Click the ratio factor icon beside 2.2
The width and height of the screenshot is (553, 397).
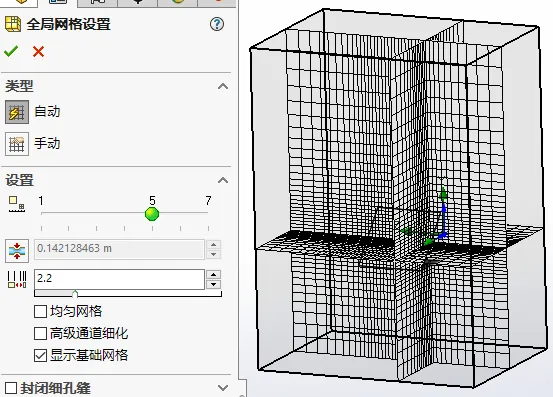(17, 280)
